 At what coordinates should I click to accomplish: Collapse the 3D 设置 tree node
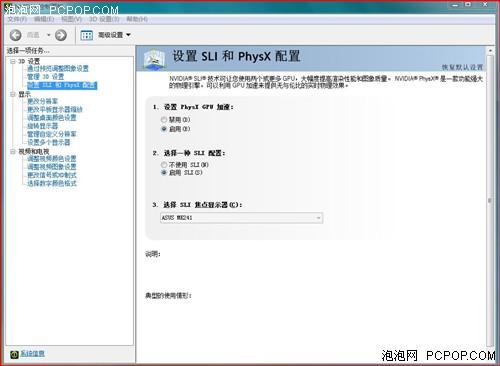click(x=13, y=61)
